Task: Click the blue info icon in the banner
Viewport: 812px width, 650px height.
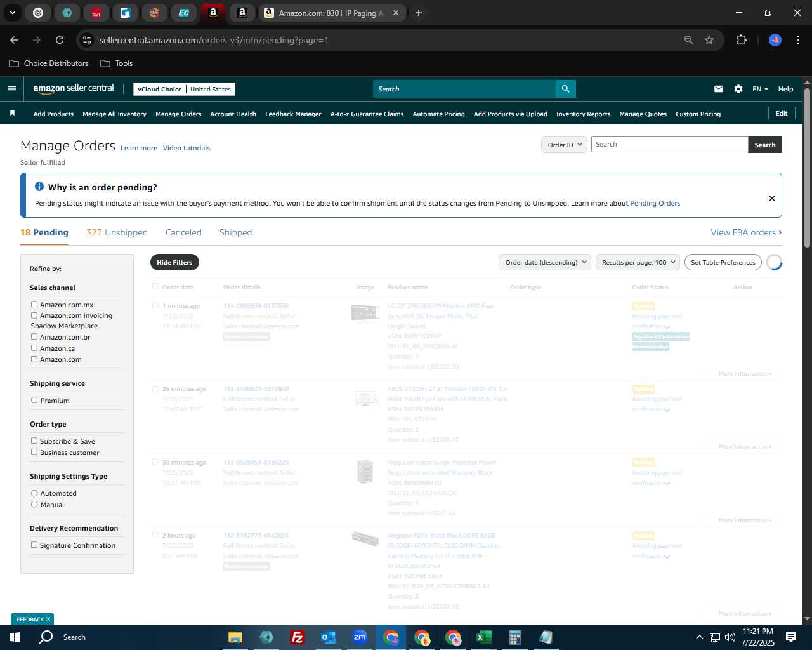Action: pyautogui.click(x=39, y=187)
